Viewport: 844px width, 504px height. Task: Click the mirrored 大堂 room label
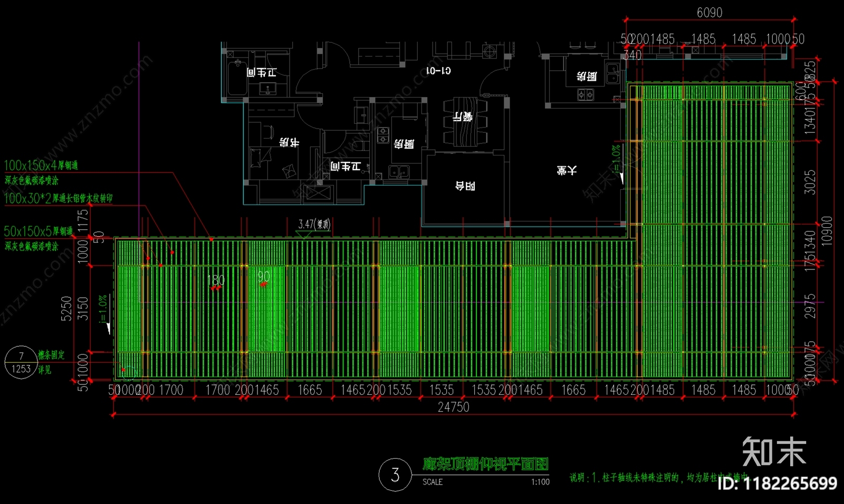[x=567, y=170]
